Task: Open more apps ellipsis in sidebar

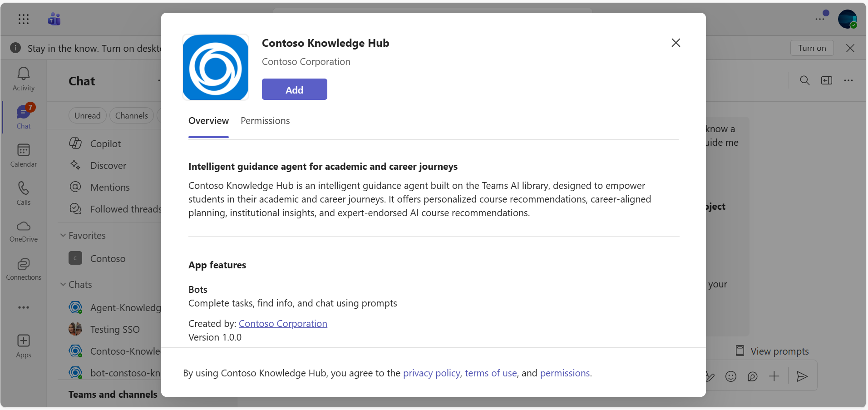Action: pos(24,307)
